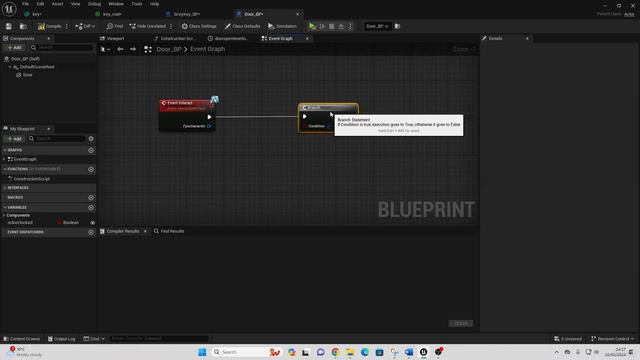Click Add button in My Blueprint panel

pyautogui.click(x=14, y=139)
